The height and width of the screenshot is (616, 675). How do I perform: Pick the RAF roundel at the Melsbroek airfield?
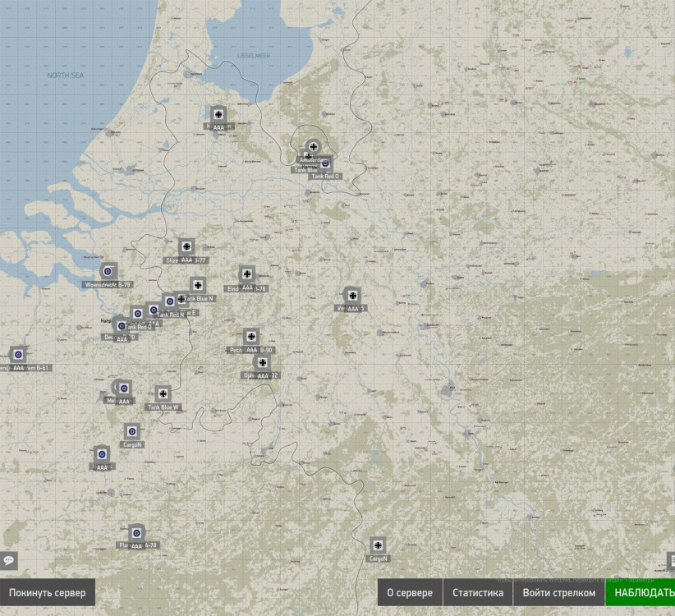coord(124,388)
